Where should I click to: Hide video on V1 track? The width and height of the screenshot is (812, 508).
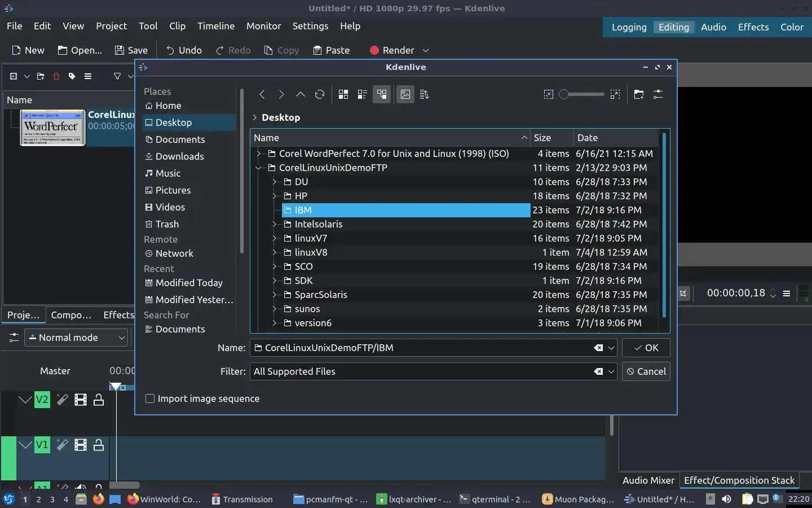pos(81,445)
